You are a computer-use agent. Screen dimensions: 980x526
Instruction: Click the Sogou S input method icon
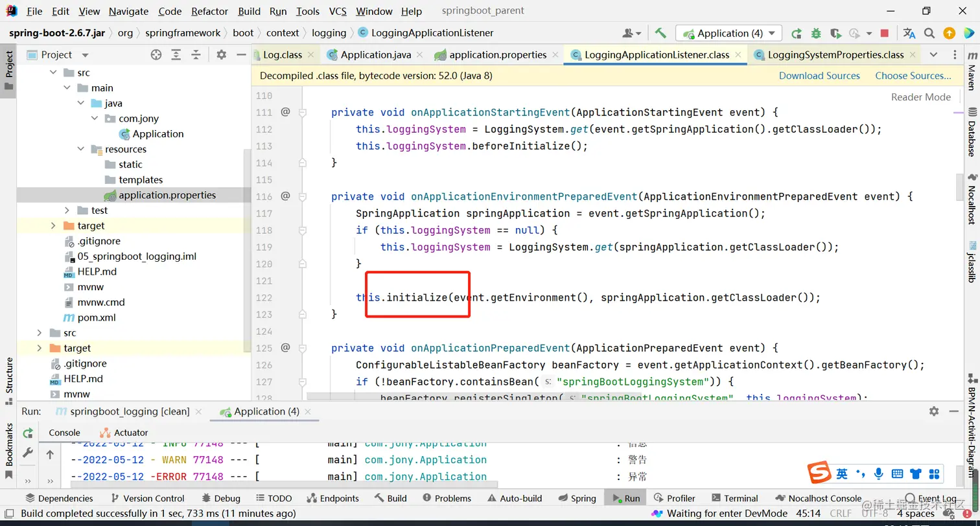(x=819, y=474)
